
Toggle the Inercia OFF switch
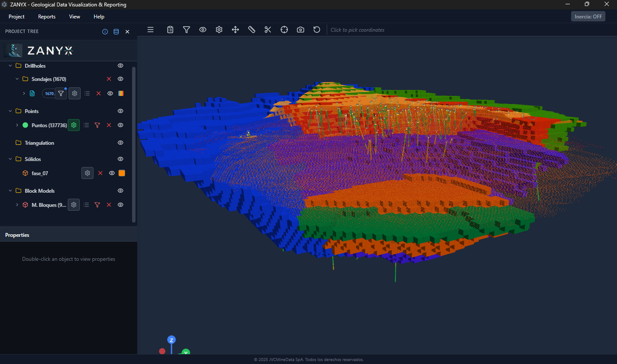[588, 16]
